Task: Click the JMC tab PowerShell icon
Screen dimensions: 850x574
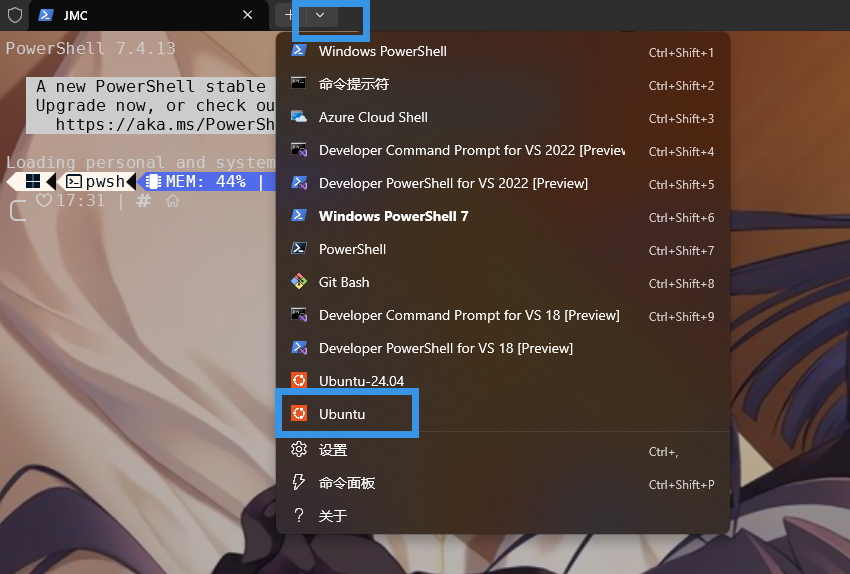Action: (x=46, y=15)
